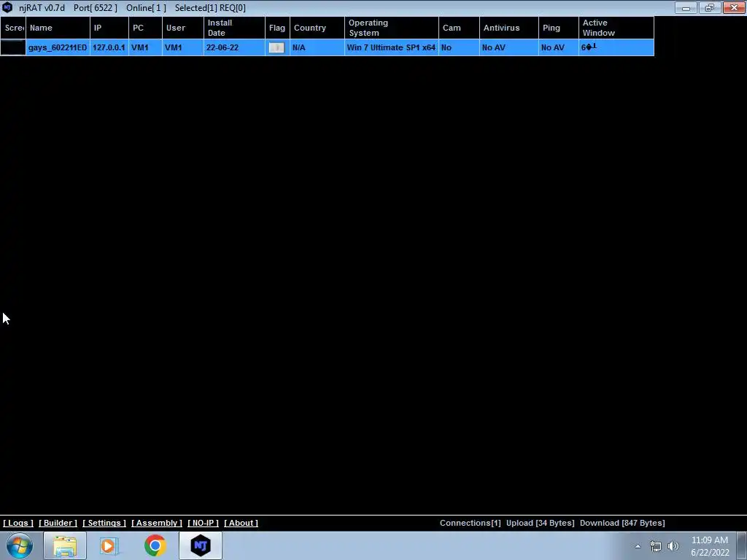Click the Active Window cell of the row
Image resolution: width=747 pixels, height=560 pixels.
[x=616, y=47]
